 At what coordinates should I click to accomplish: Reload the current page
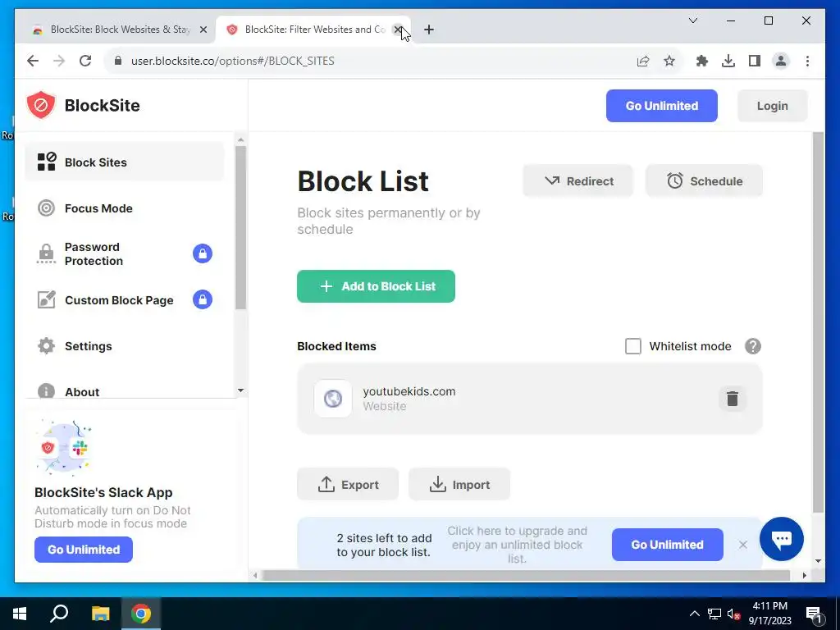click(85, 61)
